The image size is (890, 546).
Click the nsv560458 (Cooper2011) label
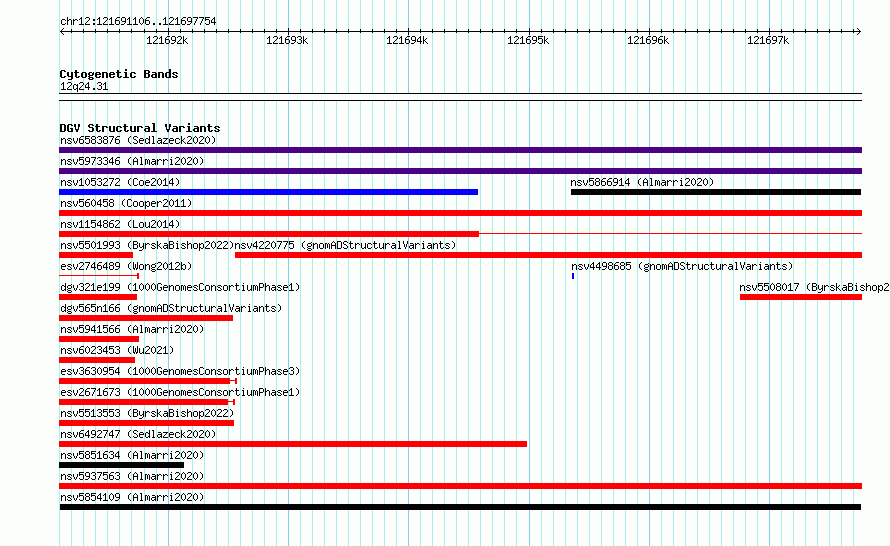(x=126, y=203)
